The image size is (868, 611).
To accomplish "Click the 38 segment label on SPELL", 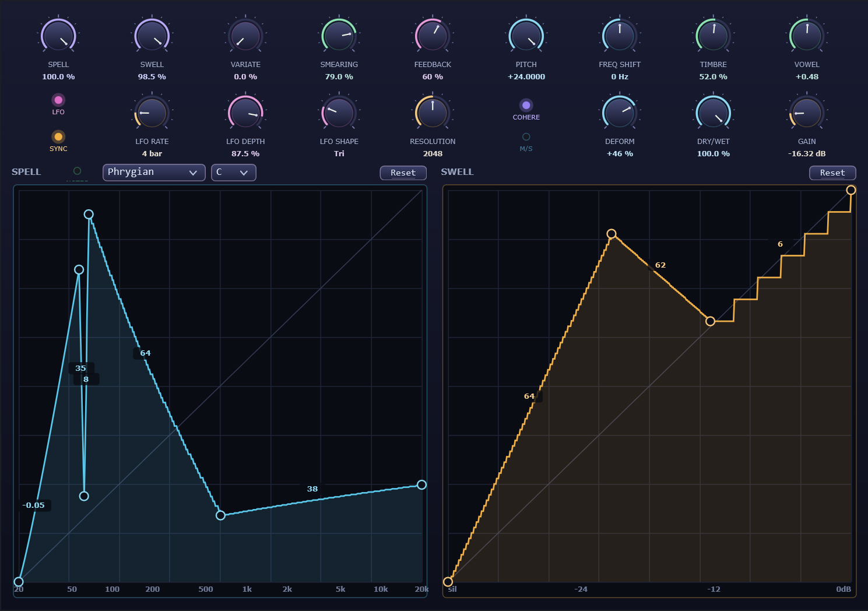I will [x=312, y=489].
